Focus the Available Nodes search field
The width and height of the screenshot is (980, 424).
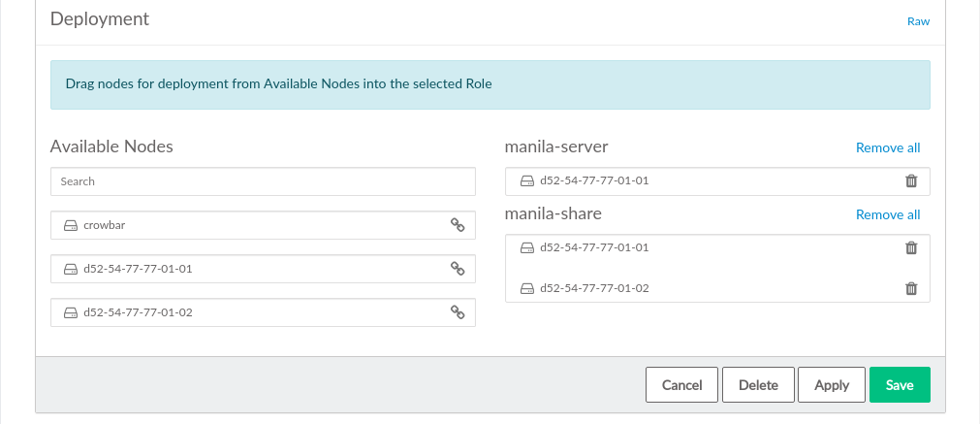(x=263, y=181)
